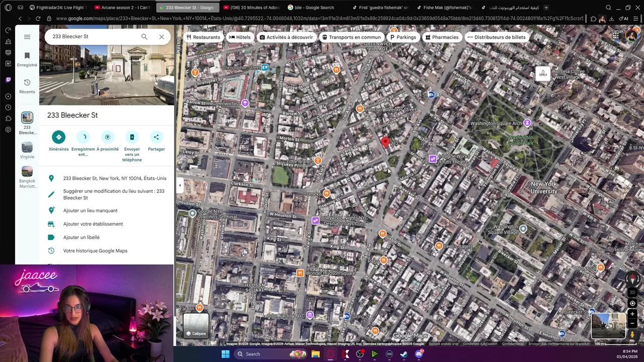
Task: Filter map by Restaurants chip
Action: tap(203, 37)
